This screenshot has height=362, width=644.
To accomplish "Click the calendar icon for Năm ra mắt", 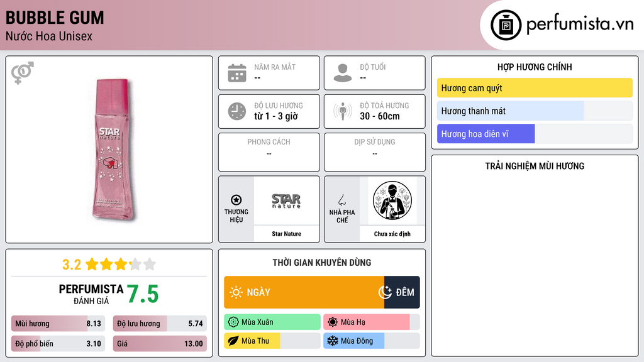I will (x=237, y=73).
